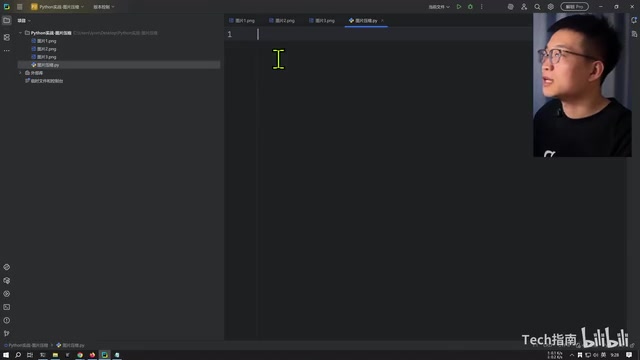
Task: Click the unlock Pro button
Action: [x=574, y=7]
